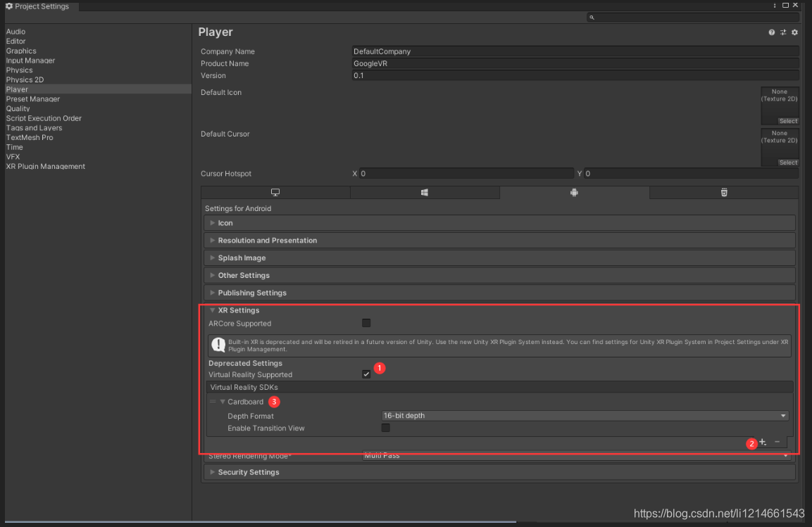Click the deprecation warning exclamation icon
The image size is (812, 527).
tap(218, 345)
